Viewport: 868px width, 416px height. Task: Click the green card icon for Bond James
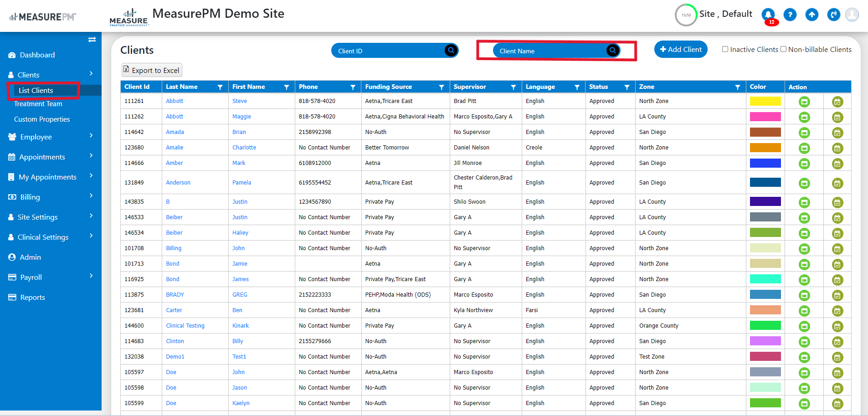(x=804, y=280)
